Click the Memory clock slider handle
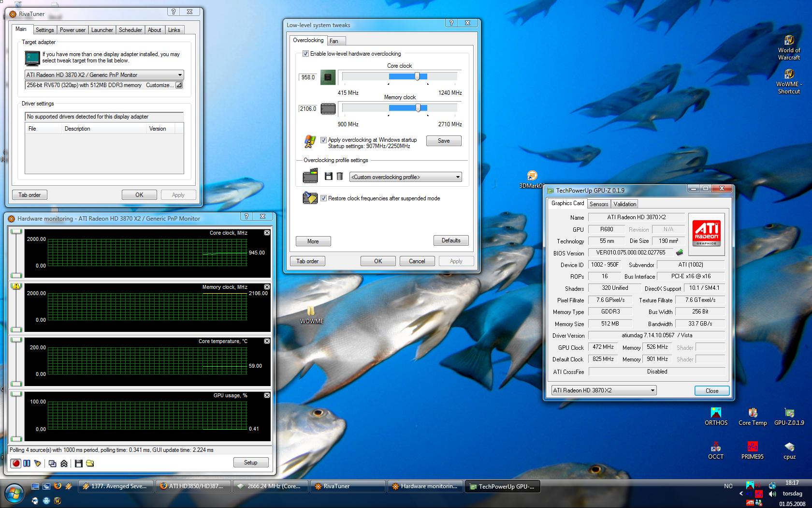This screenshot has width=812, height=508. click(x=418, y=108)
